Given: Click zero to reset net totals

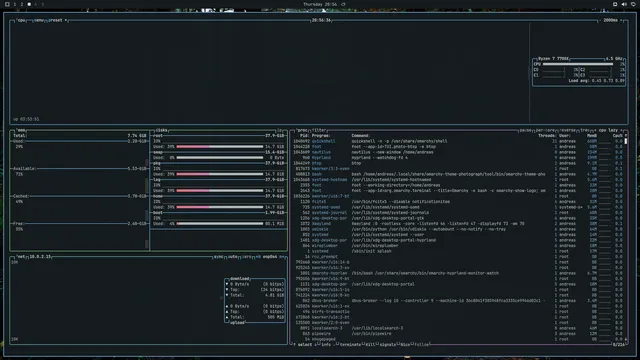Looking at the screenshot, I should tap(247, 257).
